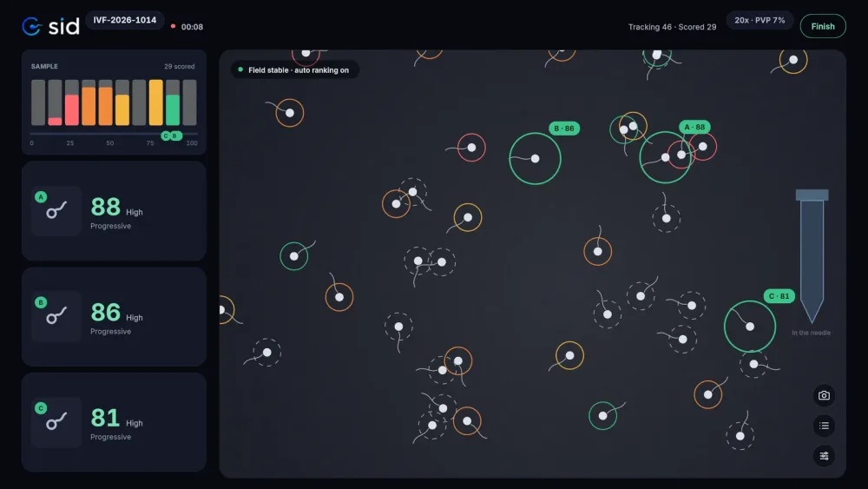Click the sid logo
The width and height of the screenshot is (868, 489).
click(51, 26)
